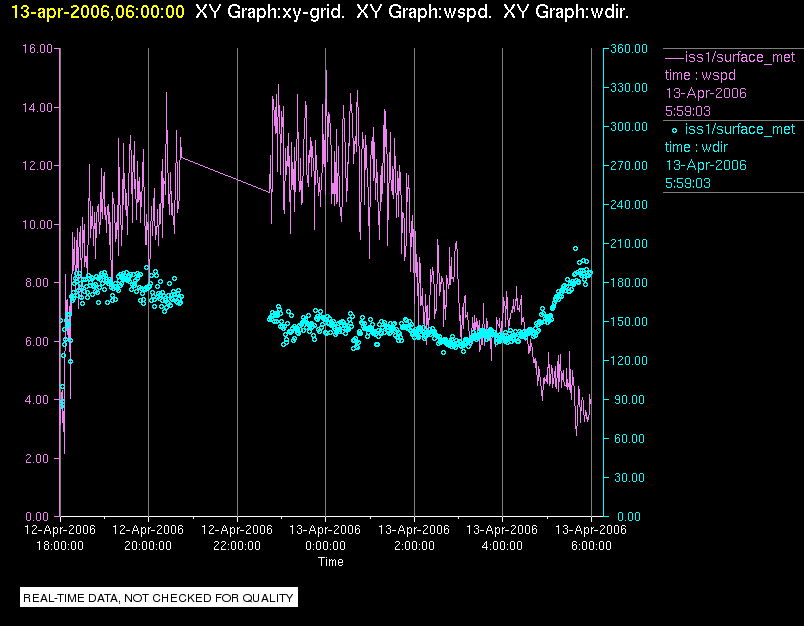804x626 pixels.
Task: Click the 12-Apr-2006 22:00:00 time axis label
Action: 237,537
